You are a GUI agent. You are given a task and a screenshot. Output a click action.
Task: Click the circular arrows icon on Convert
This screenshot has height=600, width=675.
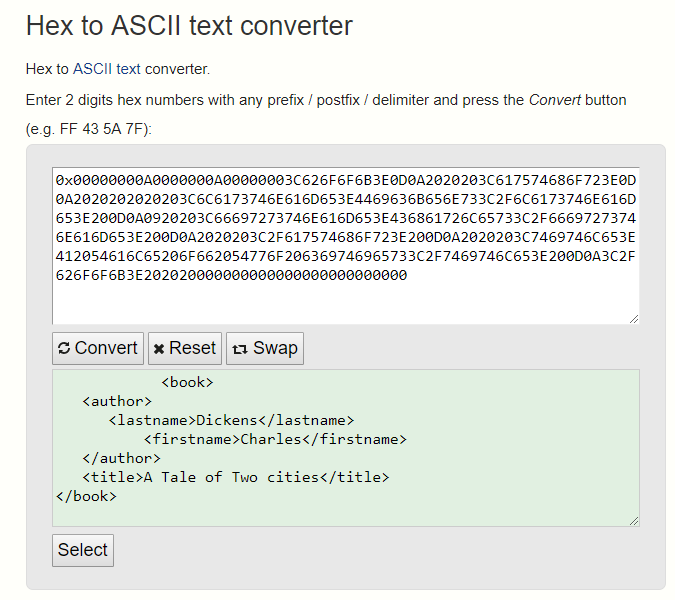point(64,348)
